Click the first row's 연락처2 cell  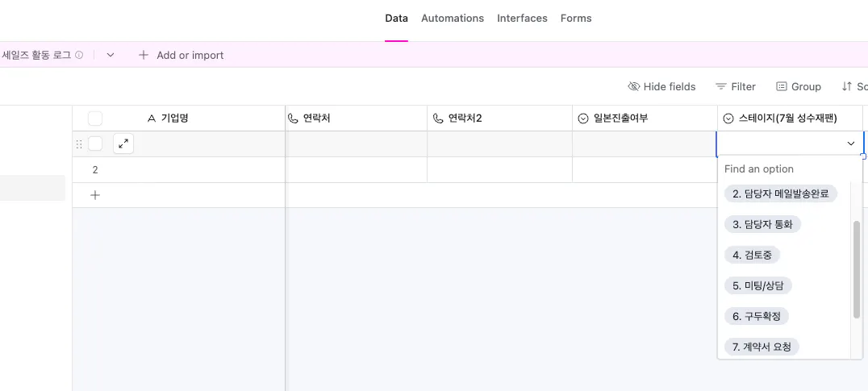tap(500, 144)
